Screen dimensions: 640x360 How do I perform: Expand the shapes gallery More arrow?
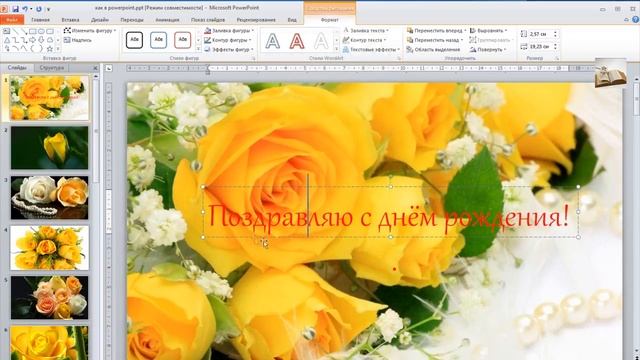[58, 49]
